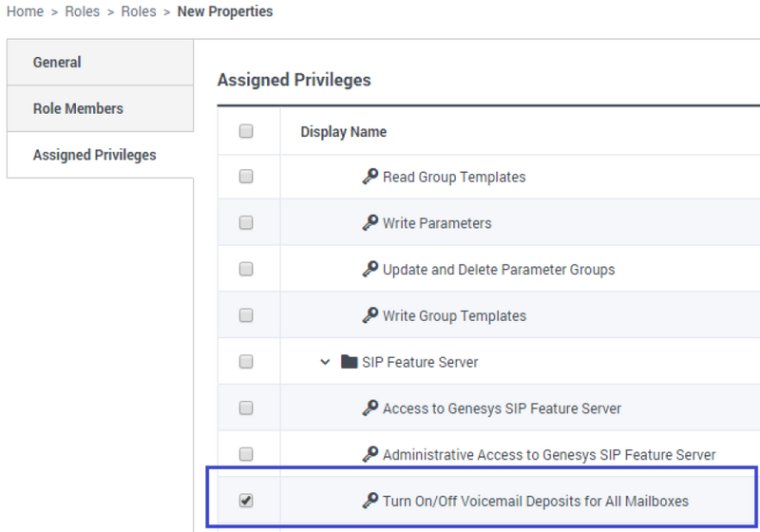
Task: Check the select-all checkbox in header row
Action: pyautogui.click(x=246, y=131)
